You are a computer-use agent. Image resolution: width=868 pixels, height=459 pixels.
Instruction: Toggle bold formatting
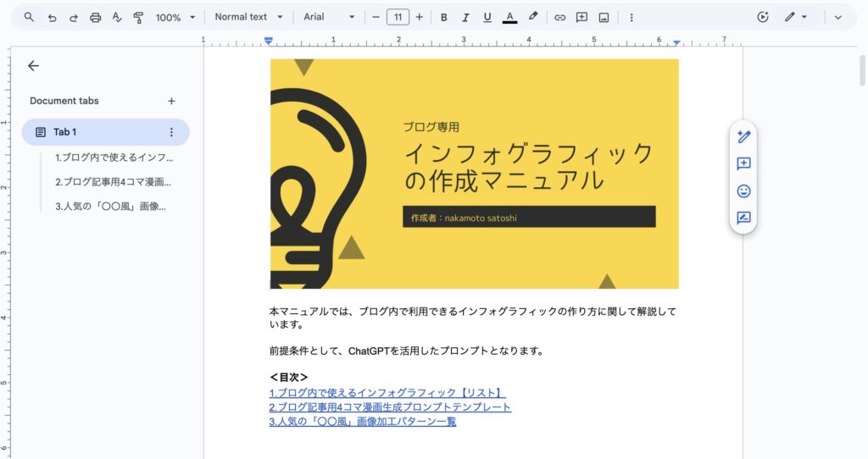(x=443, y=17)
